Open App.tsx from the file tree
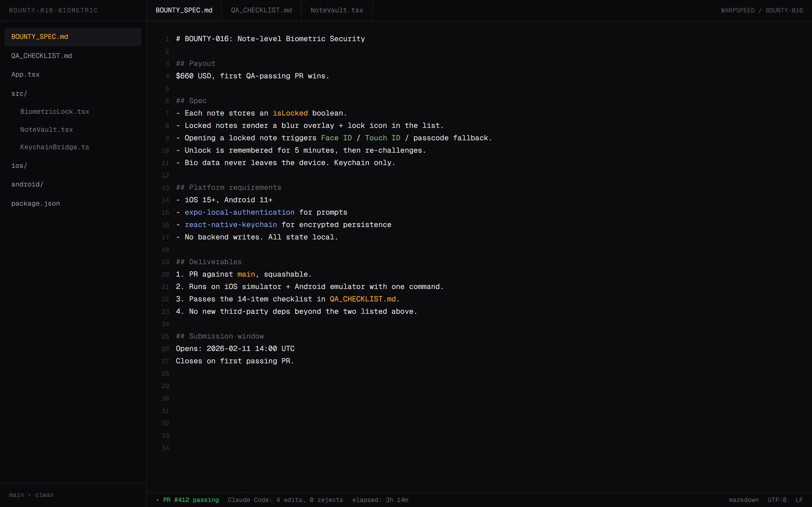This screenshot has height=507, width=812. click(x=25, y=74)
